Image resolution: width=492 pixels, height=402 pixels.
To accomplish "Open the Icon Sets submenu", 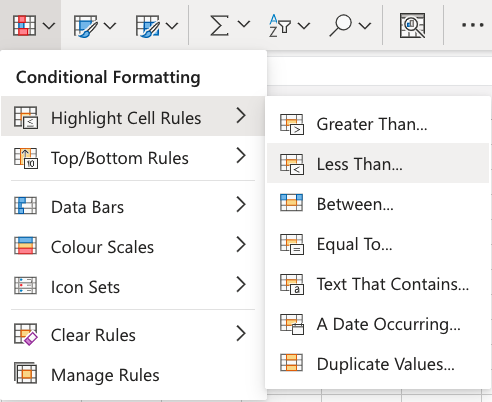I will 133,287.
